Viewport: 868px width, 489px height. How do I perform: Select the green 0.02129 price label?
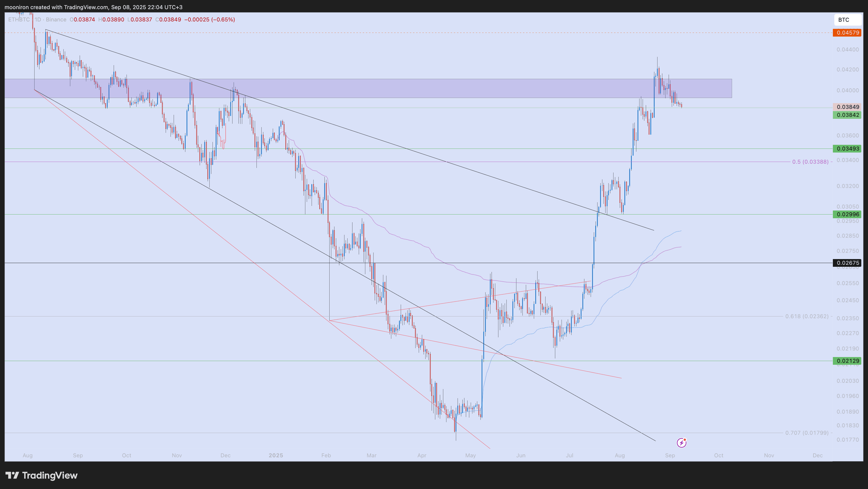847,361
